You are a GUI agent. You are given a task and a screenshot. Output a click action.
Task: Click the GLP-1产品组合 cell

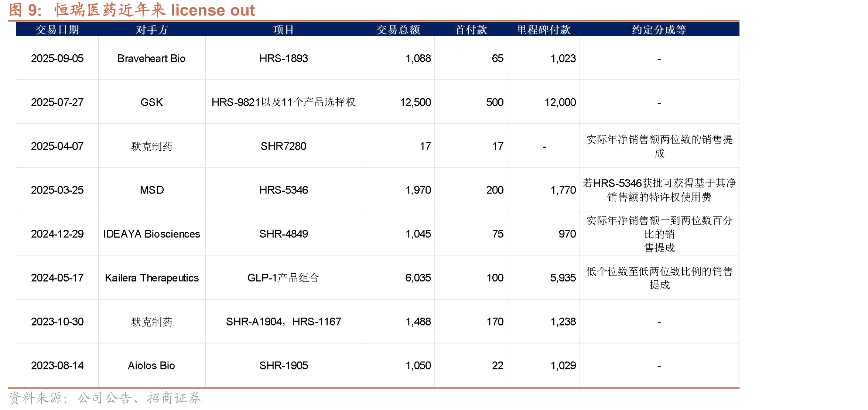click(283, 278)
